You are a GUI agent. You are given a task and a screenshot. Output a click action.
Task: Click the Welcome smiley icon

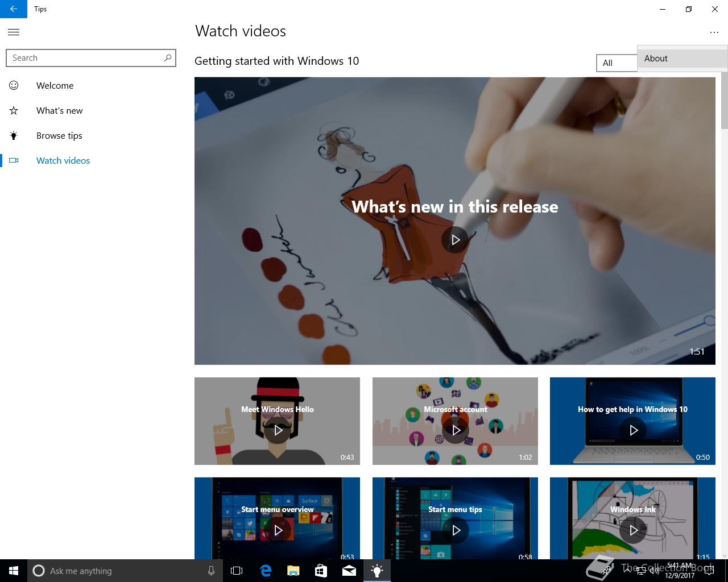click(x=14, y=86)
